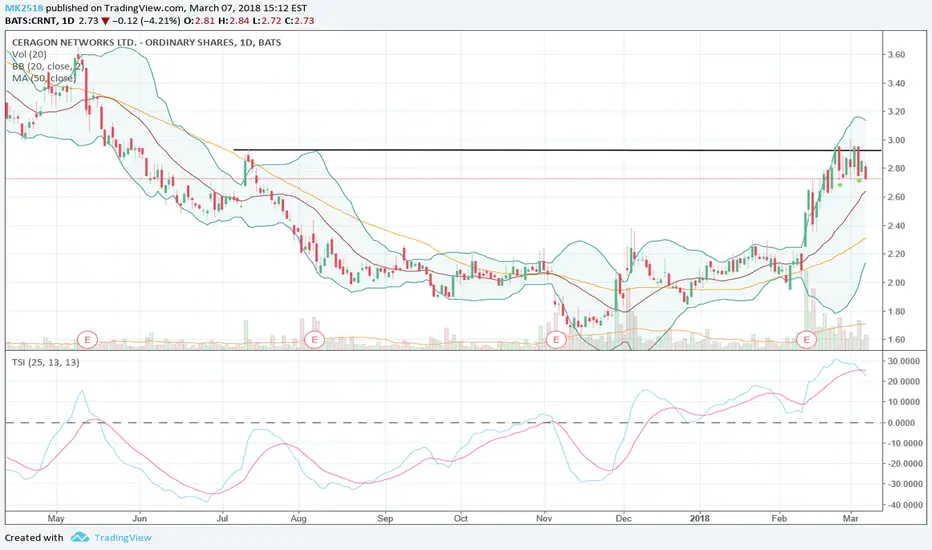Click the May date axis label
Screen dimensions: 932x550
tap(56, 518)
